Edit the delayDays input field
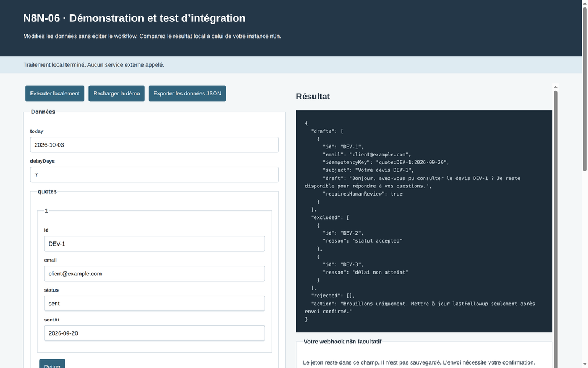This screenshot has width=588, height=368. coord(154,175)
